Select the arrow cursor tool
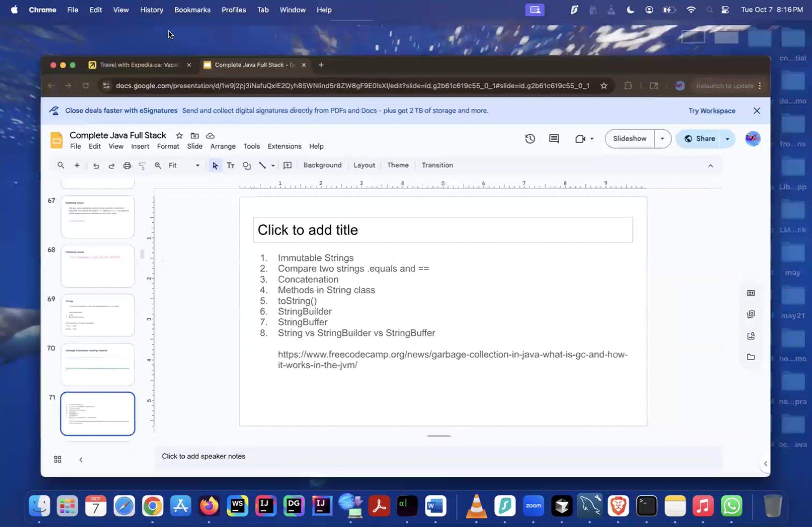This screenshot has width=812, height=527. 215,166
